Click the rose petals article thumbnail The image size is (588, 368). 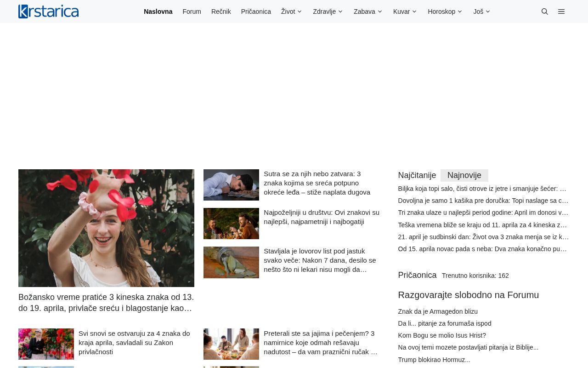pos(106,228)
